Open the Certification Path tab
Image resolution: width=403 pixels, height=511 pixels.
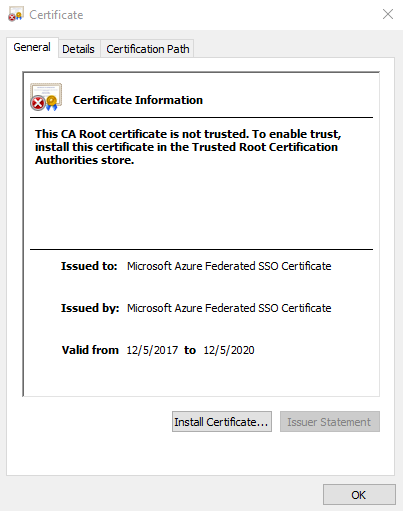pyautogui.click(x=148, y=49)
